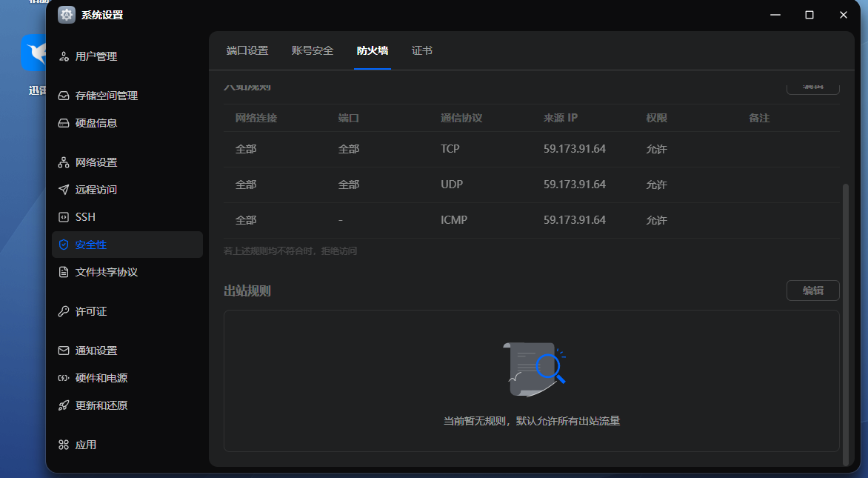Open 存储空间管理 in the sidebar
This screenshot has height=478, width=868.
(x=127, y=96)
